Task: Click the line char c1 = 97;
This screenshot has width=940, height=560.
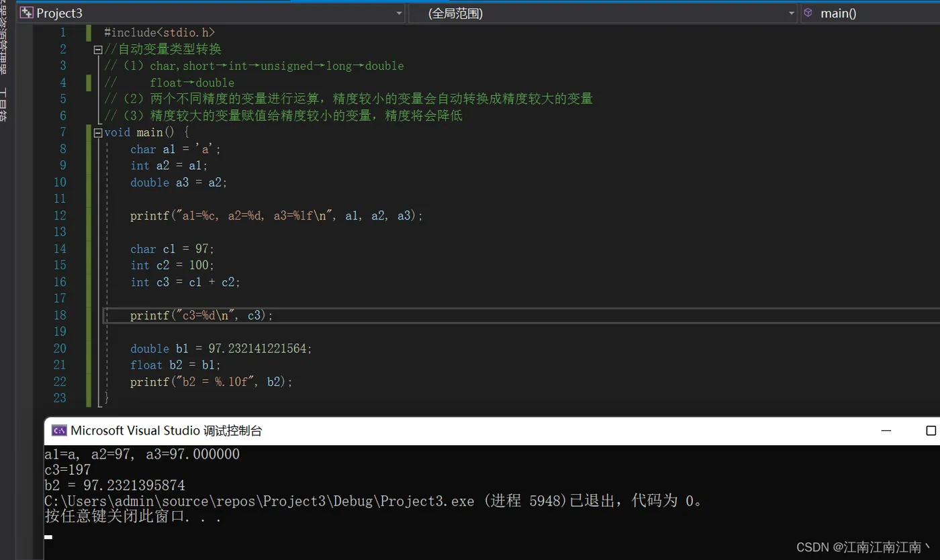Action: point(173,249)
